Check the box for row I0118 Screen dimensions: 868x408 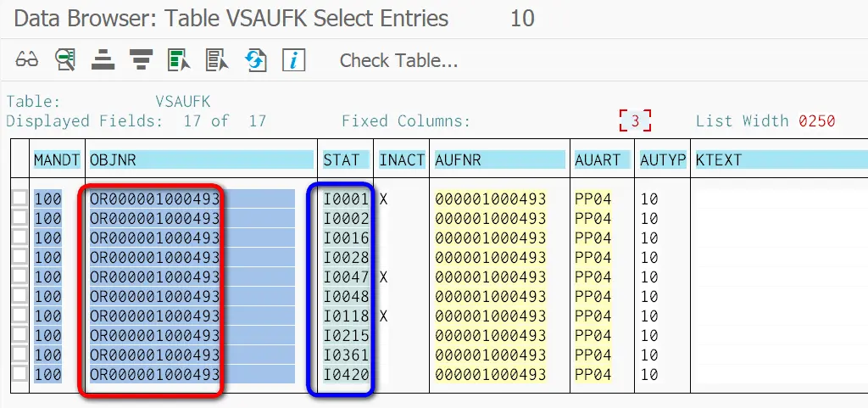(20, 315)
